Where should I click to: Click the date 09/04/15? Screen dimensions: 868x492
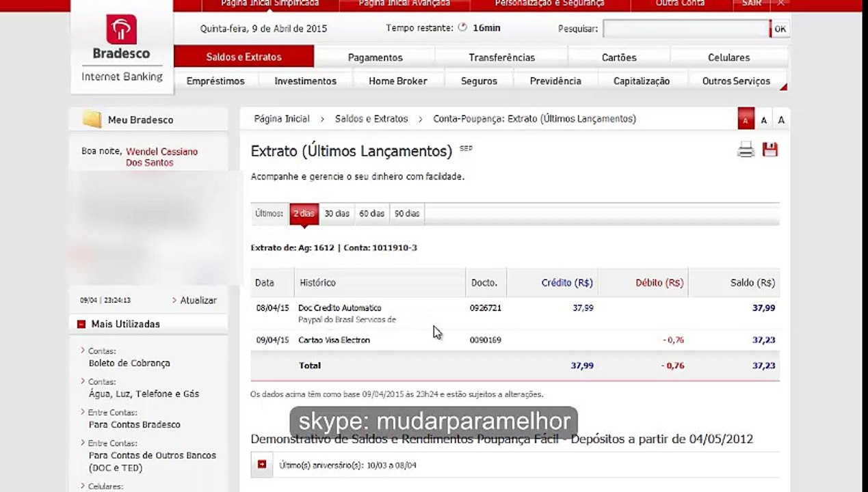pyautogui.click(x=272, y=340)
